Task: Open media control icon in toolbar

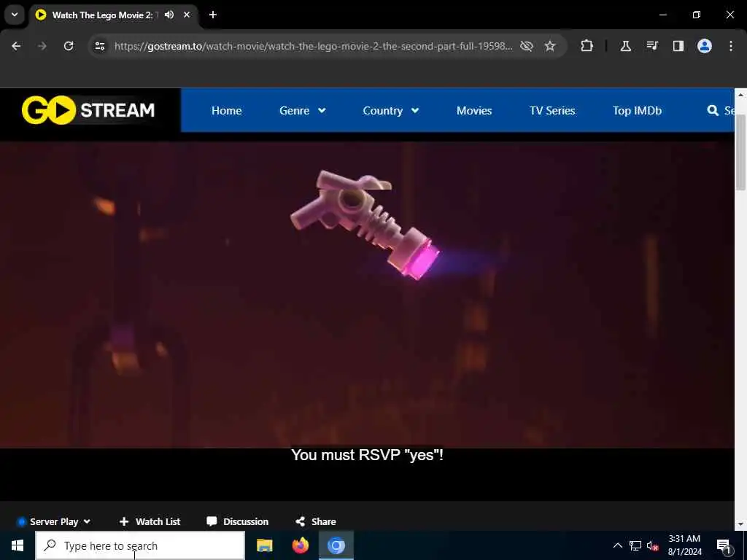Action: point(652,46)
